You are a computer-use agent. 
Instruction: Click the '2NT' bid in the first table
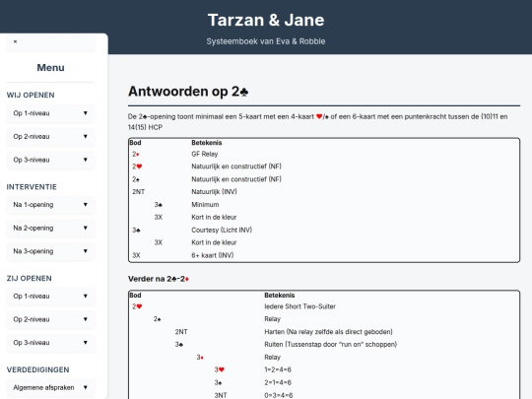pos(139,192)
